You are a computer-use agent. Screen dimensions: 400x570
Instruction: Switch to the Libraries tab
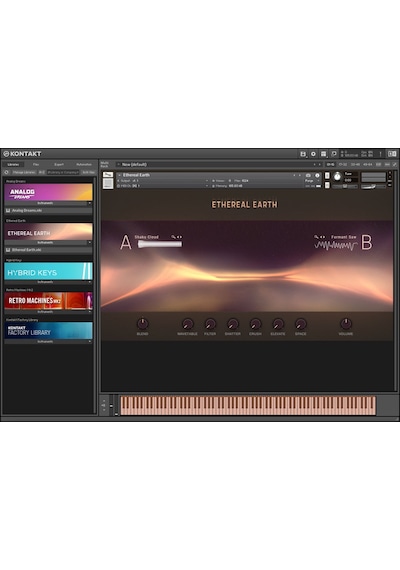[x=13, y=165]
